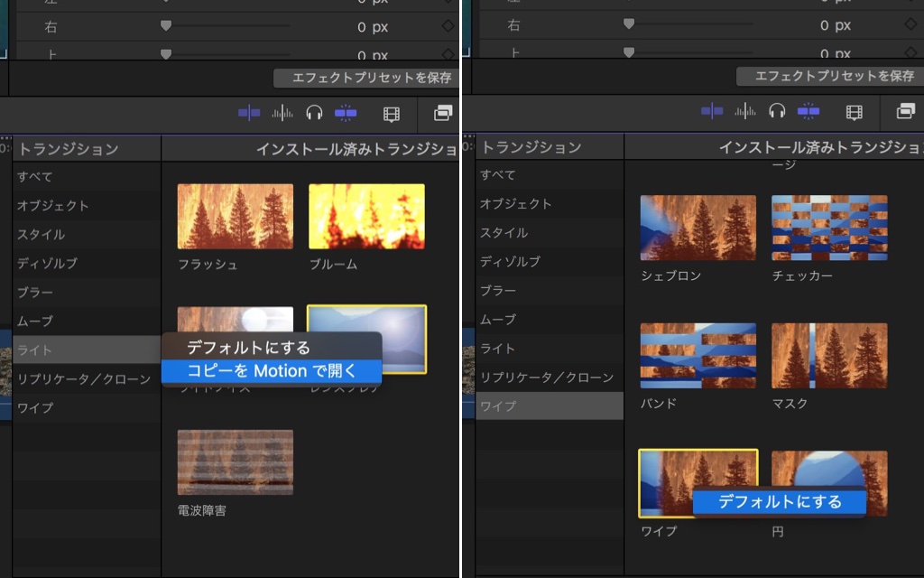
Task: Select オブジェクト category in left screenshot
Action: [x=86, y=205]
